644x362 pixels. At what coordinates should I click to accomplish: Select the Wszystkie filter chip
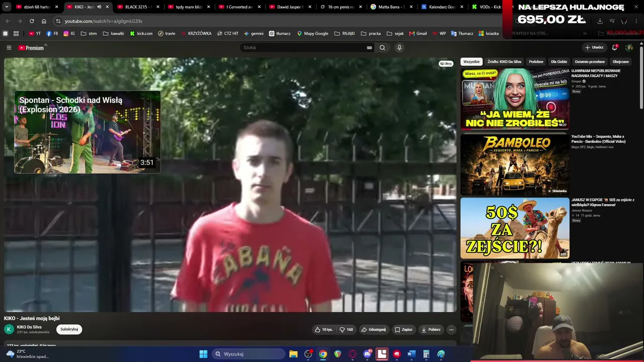pyautogui.click(x=471, y=62)
